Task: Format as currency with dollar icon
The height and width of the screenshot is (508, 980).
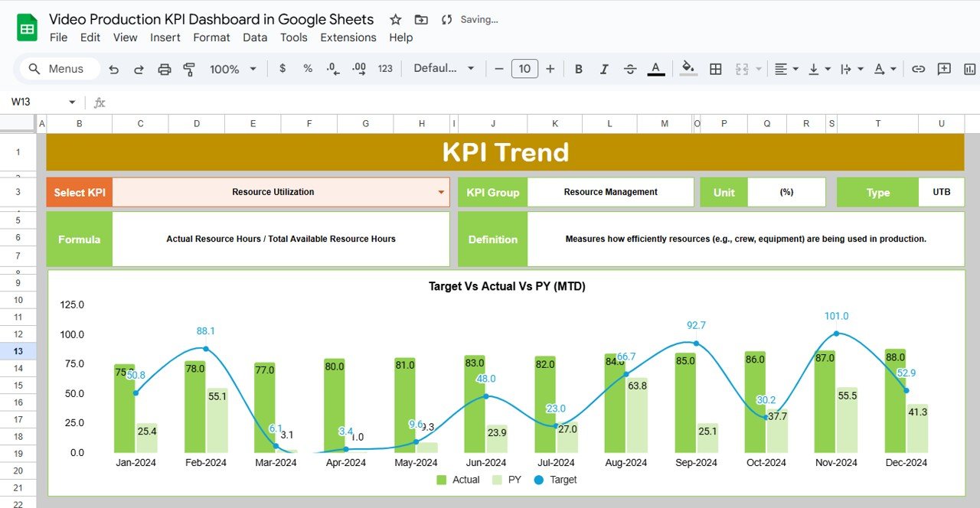Action: click(x=283, y=69)
